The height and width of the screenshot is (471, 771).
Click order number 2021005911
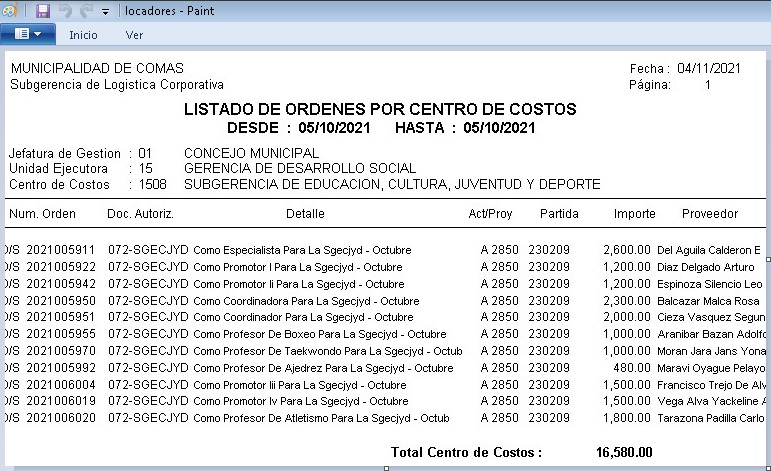click(60, 250)
